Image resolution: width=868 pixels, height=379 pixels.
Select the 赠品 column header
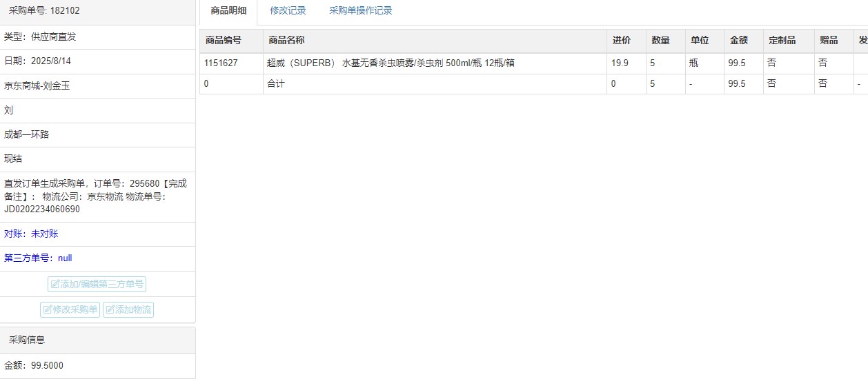coord(834,41)
